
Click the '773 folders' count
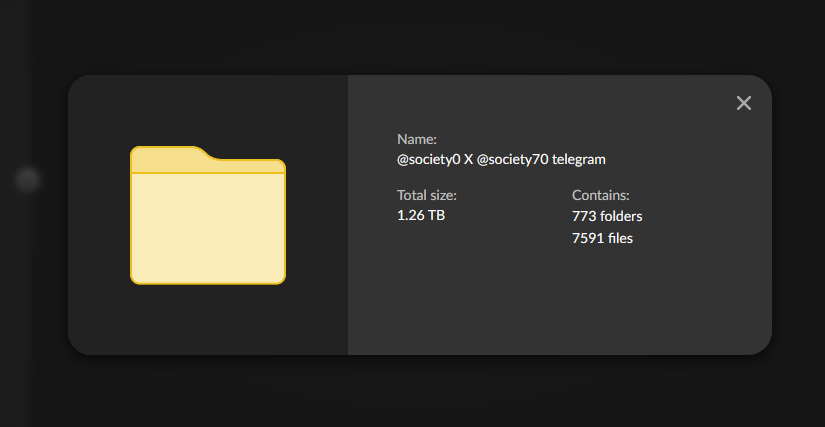pos(607,216)
